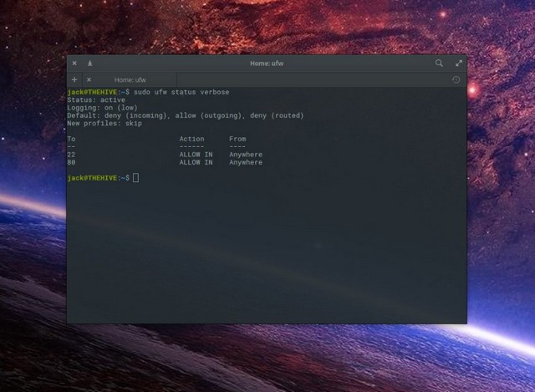Click the jack@THEHIVE prompt on first line
535x392 pixels.
(x=92, y=92)
